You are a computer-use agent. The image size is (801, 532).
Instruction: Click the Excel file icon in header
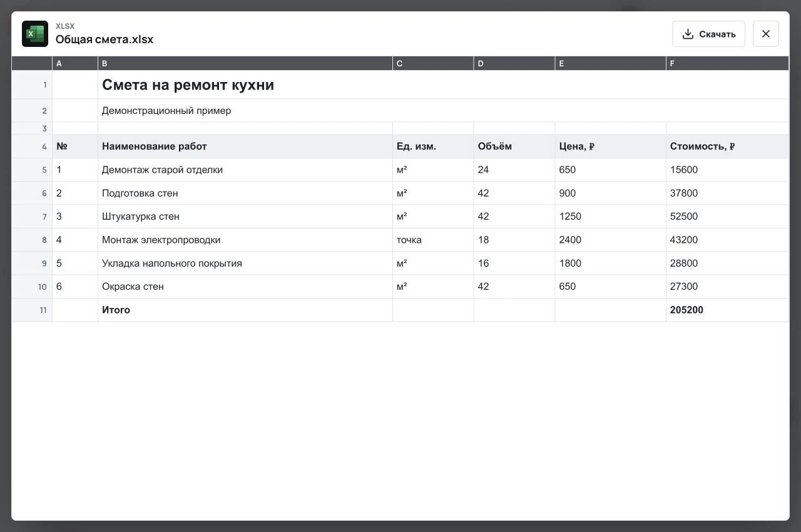[35, 34]
